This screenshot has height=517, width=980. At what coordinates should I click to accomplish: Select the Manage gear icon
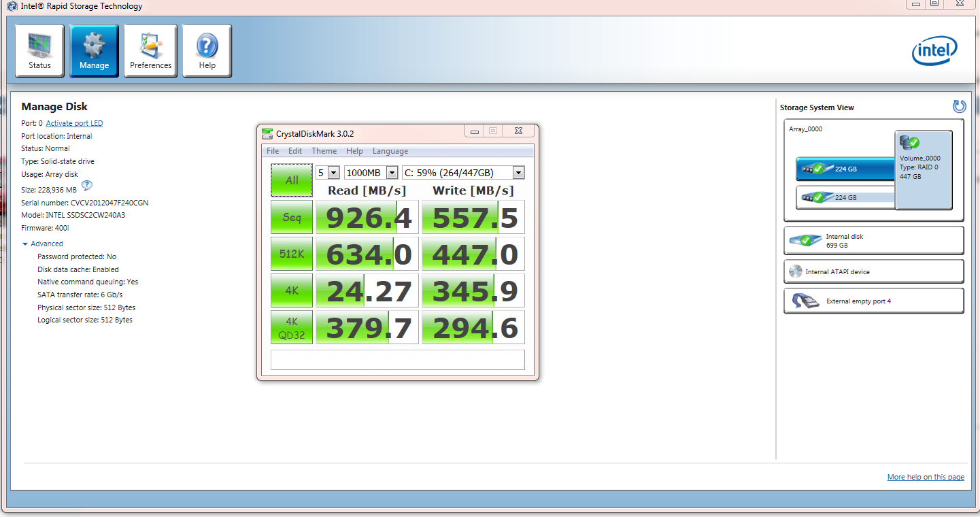point(94,45)
